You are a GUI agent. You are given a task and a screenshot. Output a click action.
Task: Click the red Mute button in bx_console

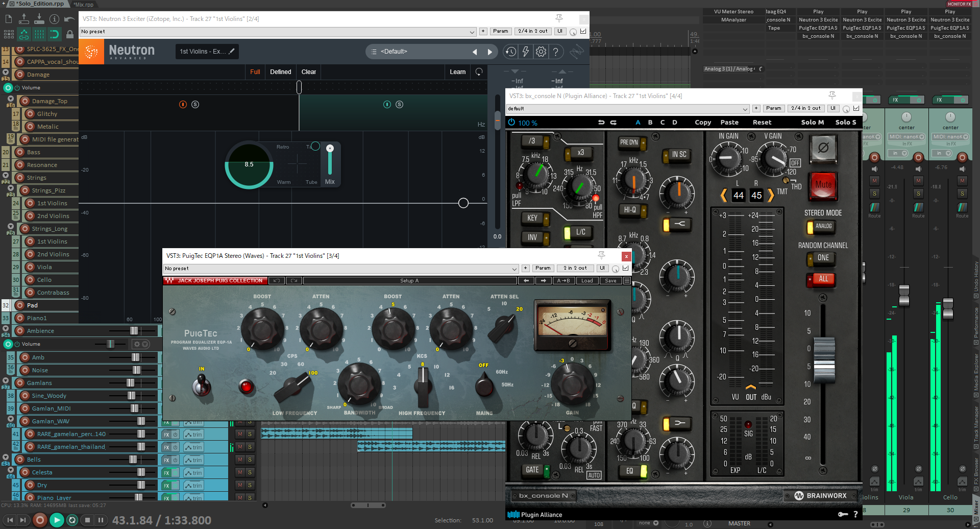pyautogui.click(x=823, y=184)
